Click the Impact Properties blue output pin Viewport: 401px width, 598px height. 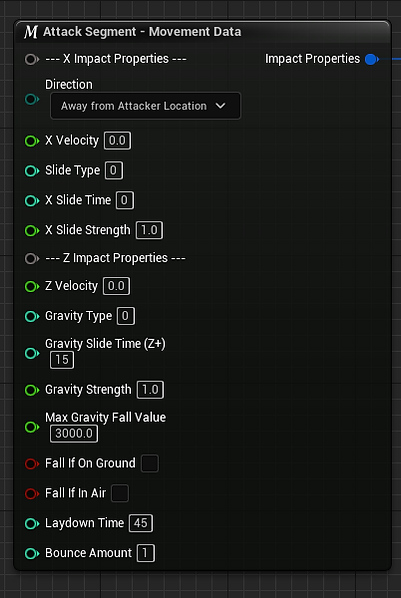[372, 59]
